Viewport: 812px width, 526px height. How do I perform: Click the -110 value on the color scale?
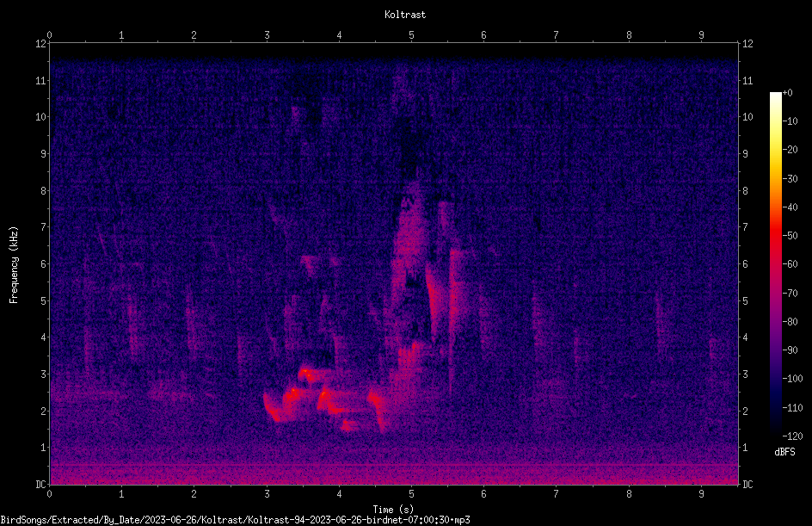[792, 408]
